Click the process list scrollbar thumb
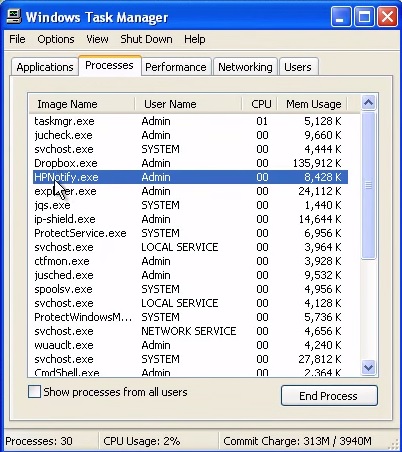The width and height of the screenshot is (402, 452). (x=368, y=185)
